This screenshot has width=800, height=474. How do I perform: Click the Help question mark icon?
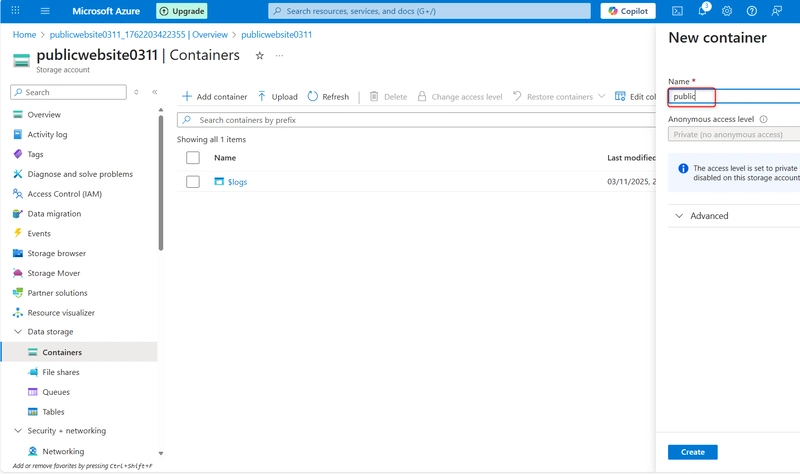pos(752,11)
